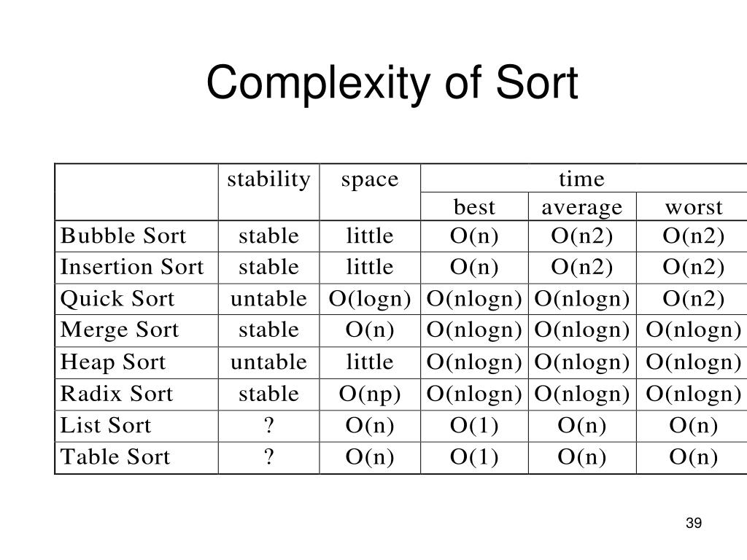
Task: Select the time header cell
Action: (x=581, y=179)
